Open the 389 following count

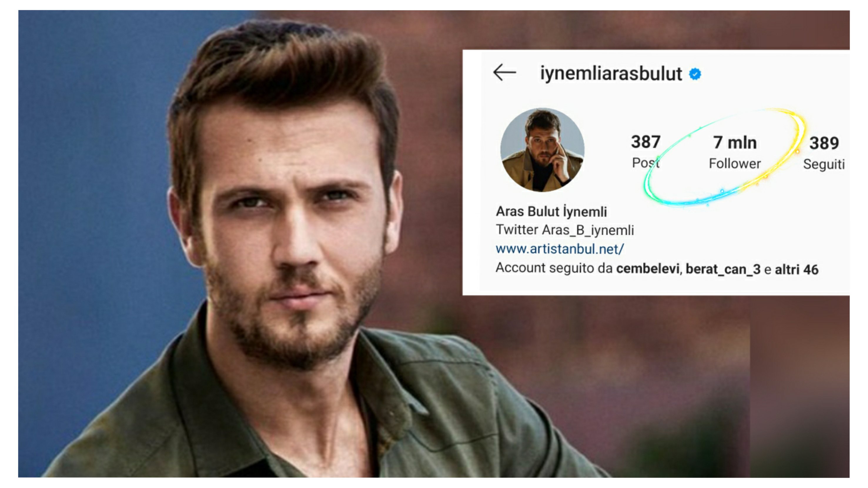click(x=824, y=143)
